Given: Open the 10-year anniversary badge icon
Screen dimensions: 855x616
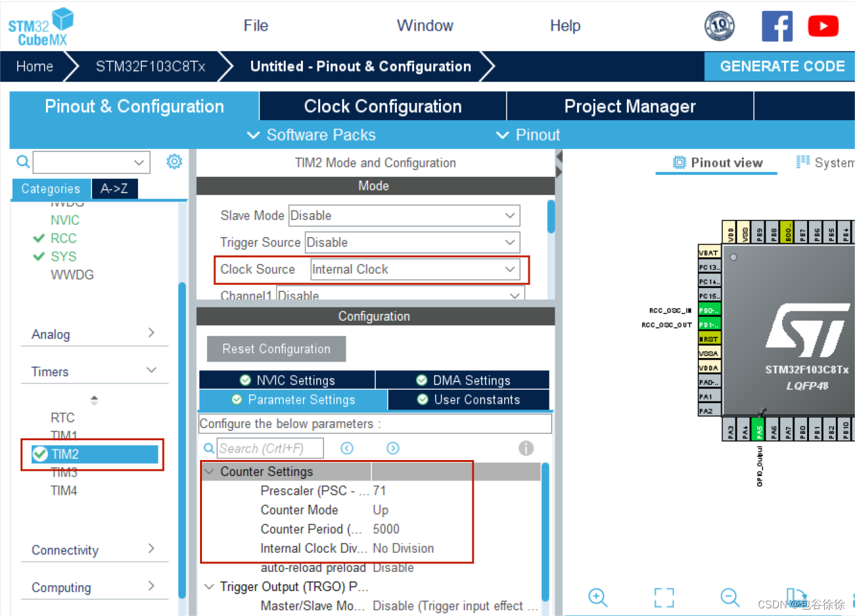Looking at the screenshot, I should [719, 26].
